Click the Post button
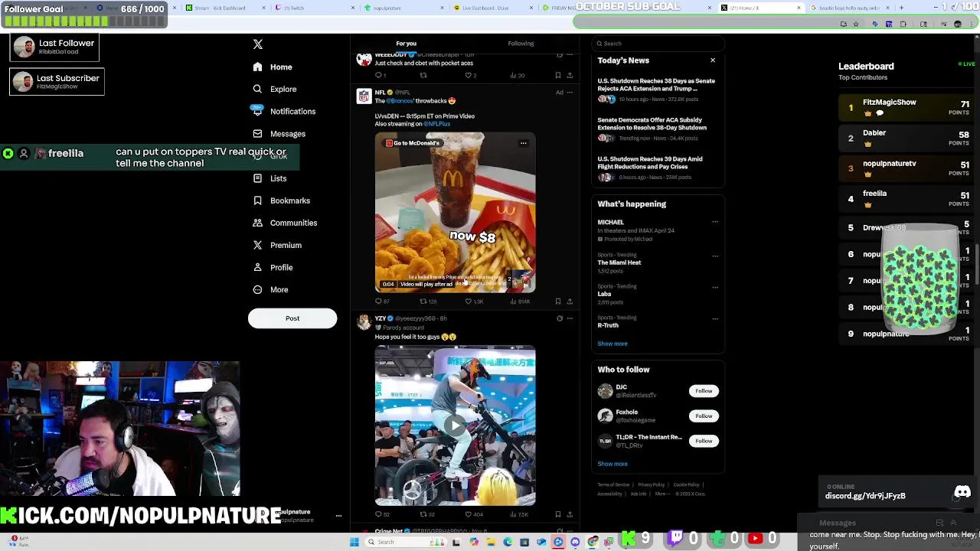This screenshot has width=980, height=551. click(292, 318)
